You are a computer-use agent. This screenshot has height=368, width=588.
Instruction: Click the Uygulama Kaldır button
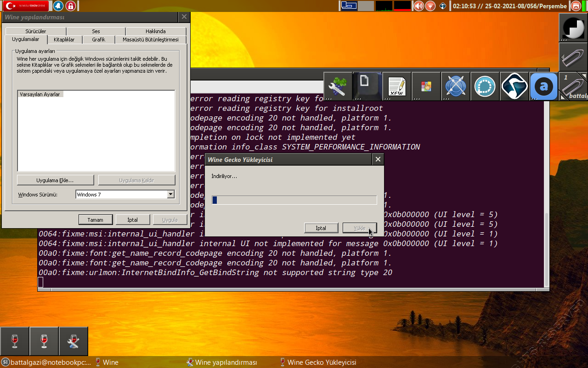click(136, 180)
